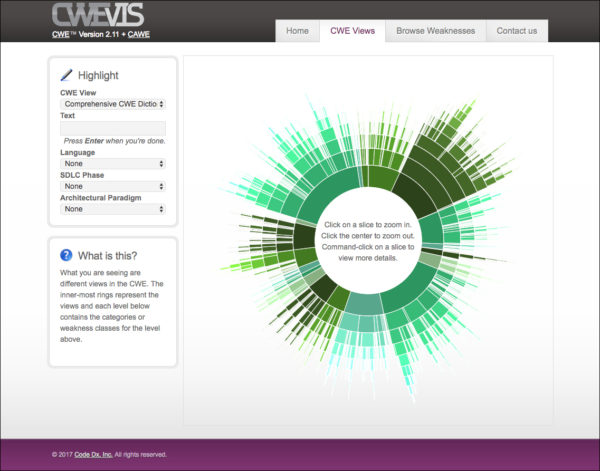Click the 'Highlight' panel heading
Viewport: 600px width, 471px height.
[98, 75]
